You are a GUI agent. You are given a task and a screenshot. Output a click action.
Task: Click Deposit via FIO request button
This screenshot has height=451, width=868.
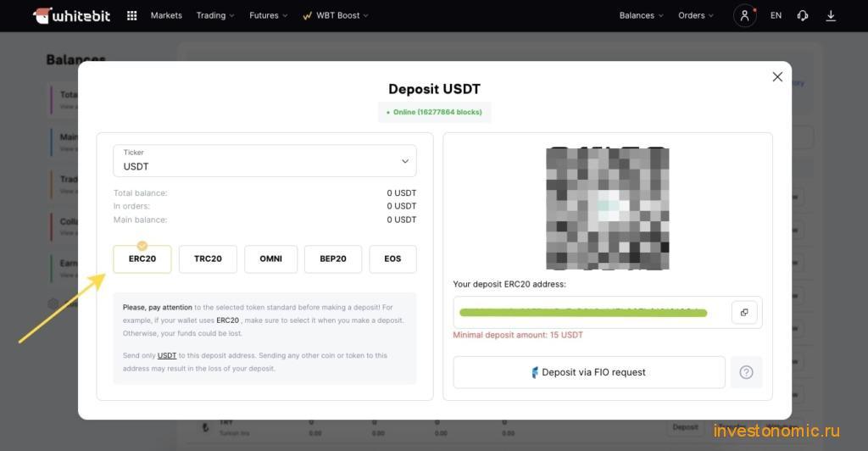click(589, 372)
